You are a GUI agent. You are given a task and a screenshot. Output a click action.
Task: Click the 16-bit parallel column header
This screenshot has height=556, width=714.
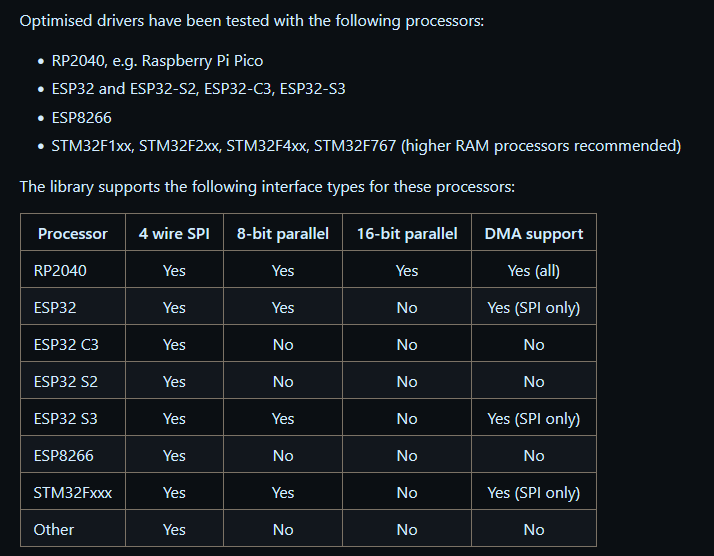[x=407, y=234]
